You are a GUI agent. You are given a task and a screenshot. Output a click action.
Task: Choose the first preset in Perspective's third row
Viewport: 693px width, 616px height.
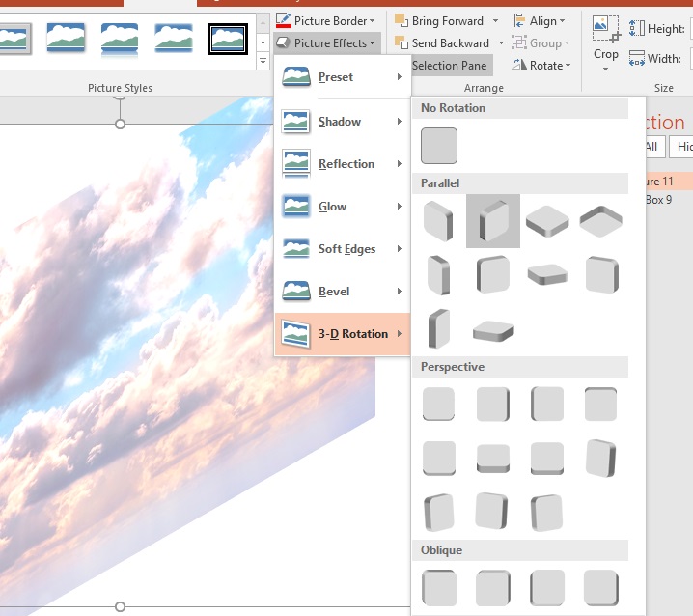(438, 513)
